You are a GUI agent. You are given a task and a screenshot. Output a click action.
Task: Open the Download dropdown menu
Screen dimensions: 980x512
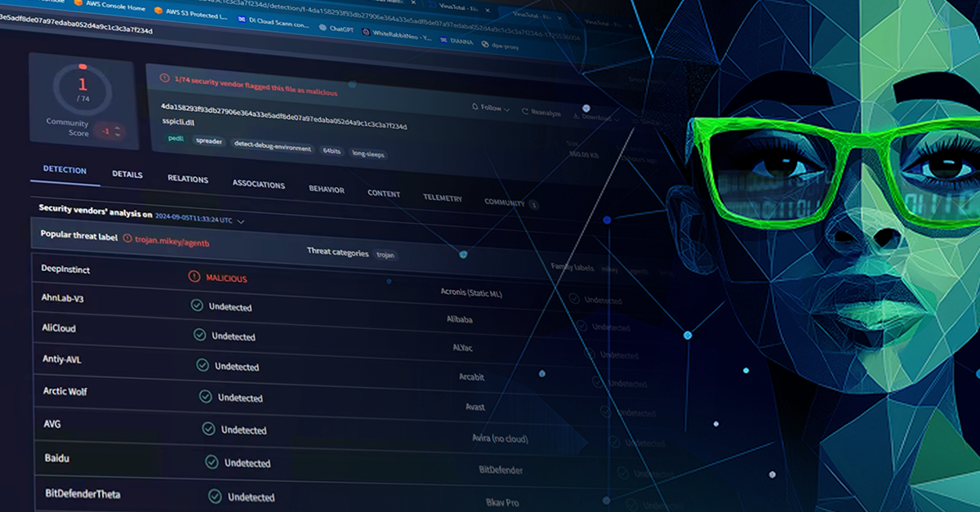point(596,118)
